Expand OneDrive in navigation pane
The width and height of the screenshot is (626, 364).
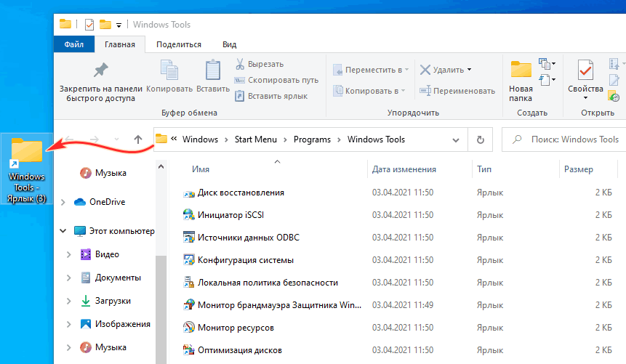coord(63,203)
